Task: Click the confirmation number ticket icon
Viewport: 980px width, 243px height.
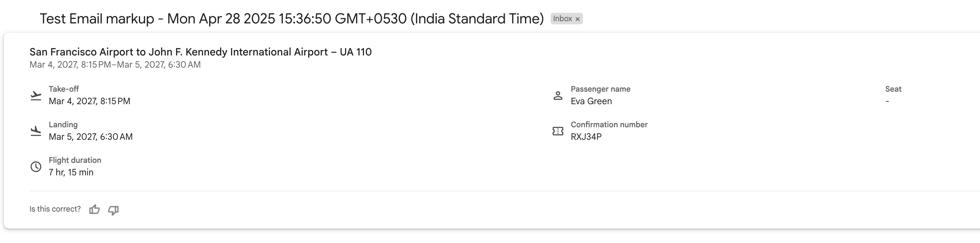Action: [x=558, y=131]
